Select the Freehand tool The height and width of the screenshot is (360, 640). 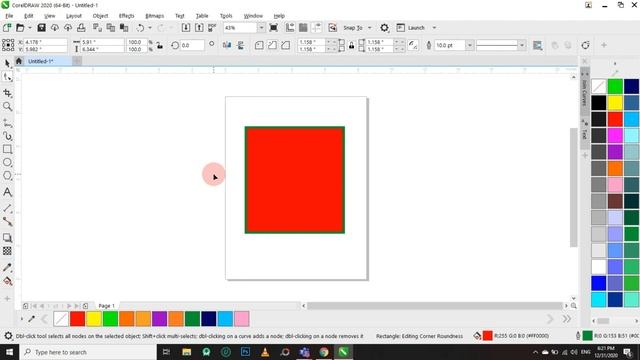[x=7, y=122]
